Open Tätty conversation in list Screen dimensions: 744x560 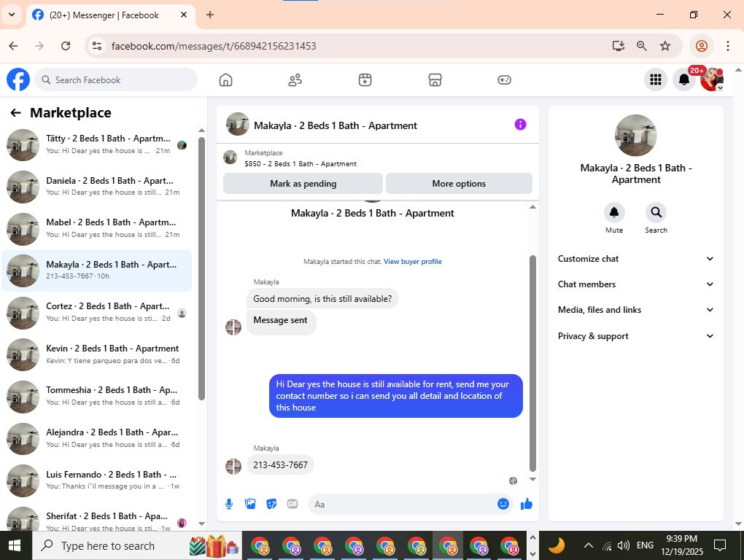97,144
